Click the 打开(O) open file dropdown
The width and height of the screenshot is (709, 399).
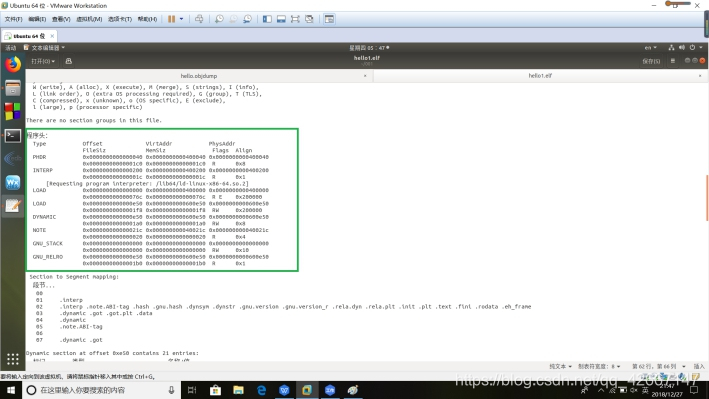(43, 61)
